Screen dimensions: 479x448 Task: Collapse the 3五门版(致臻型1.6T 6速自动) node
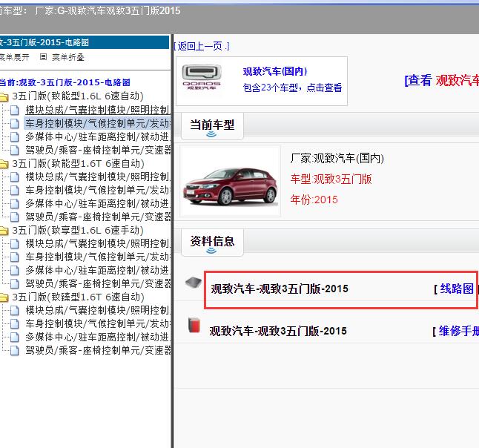78,297
